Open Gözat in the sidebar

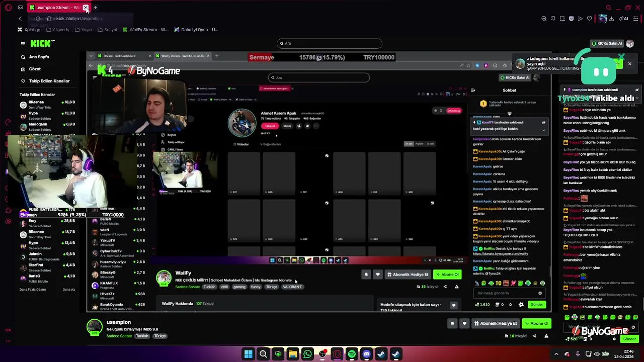[x=35, y=69]
